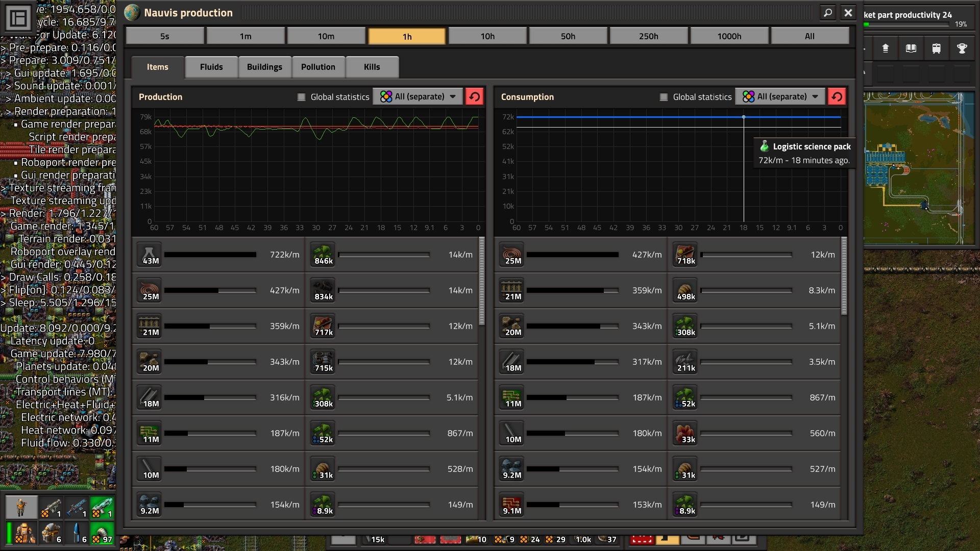The width and height of the screenshot is (980, 551).
Task: Select the 10m time range
Action: tap(326, 36)
